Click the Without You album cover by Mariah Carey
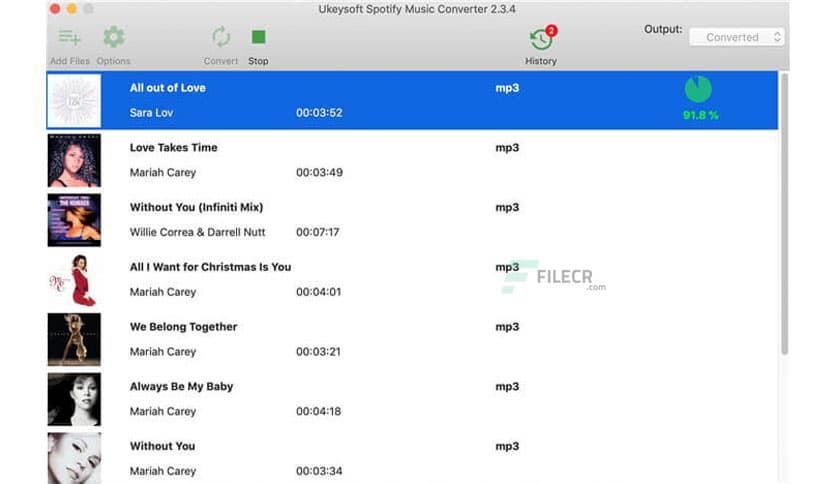836x484 pixels. [x=74, y=458]
